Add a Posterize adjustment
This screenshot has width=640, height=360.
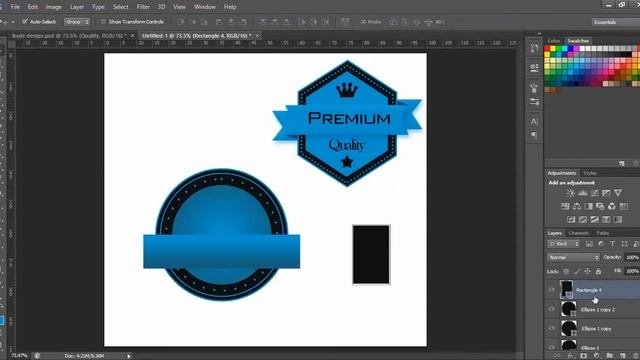583,220
